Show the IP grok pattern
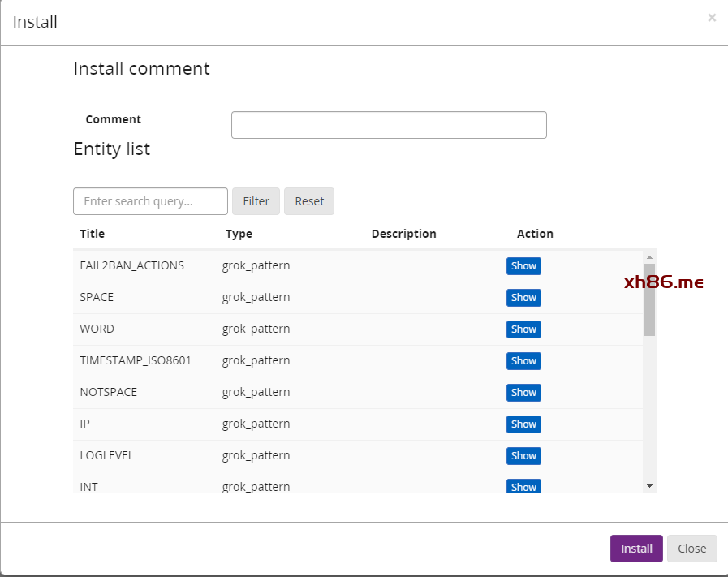728x577 pixels. (523, 424)
